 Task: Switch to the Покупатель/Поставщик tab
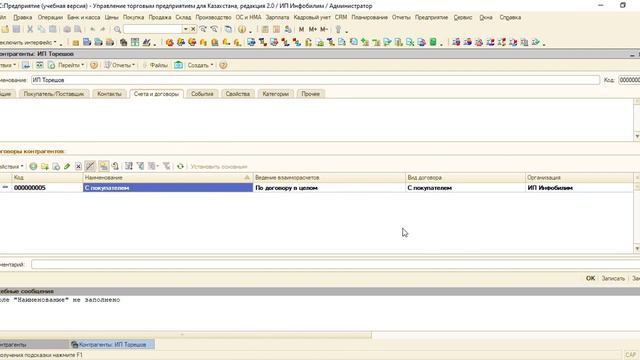click(54, 94)
